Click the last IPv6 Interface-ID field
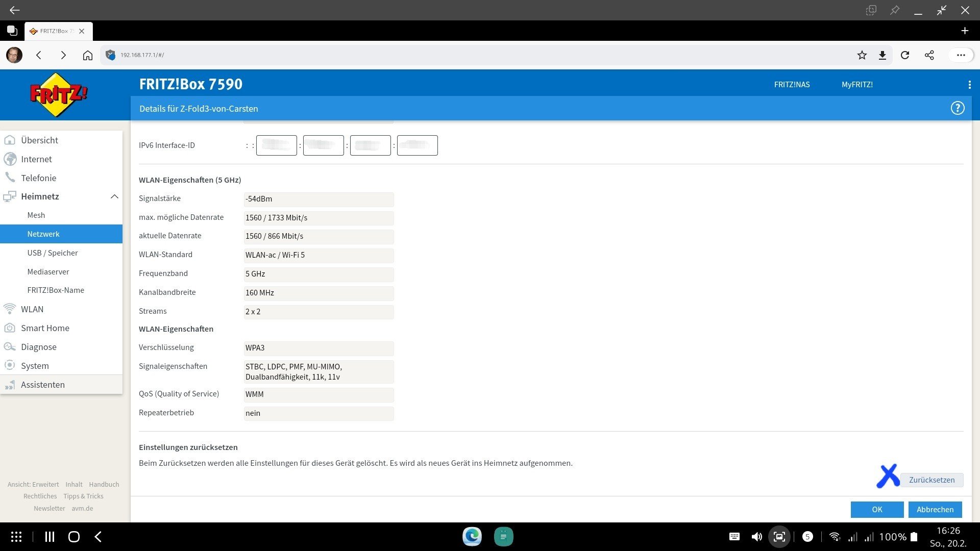The width and height of the screenshot is (980, 551). point(418,145)
